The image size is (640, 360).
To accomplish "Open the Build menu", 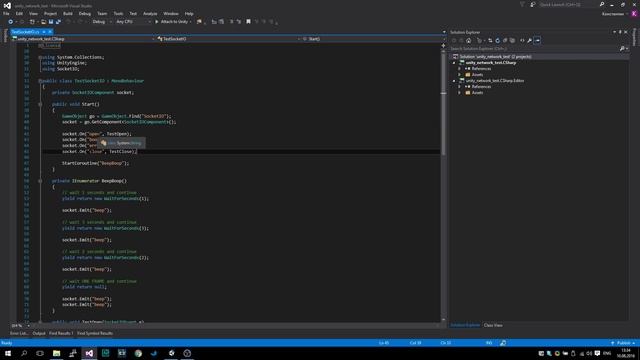I will point(68,13).
